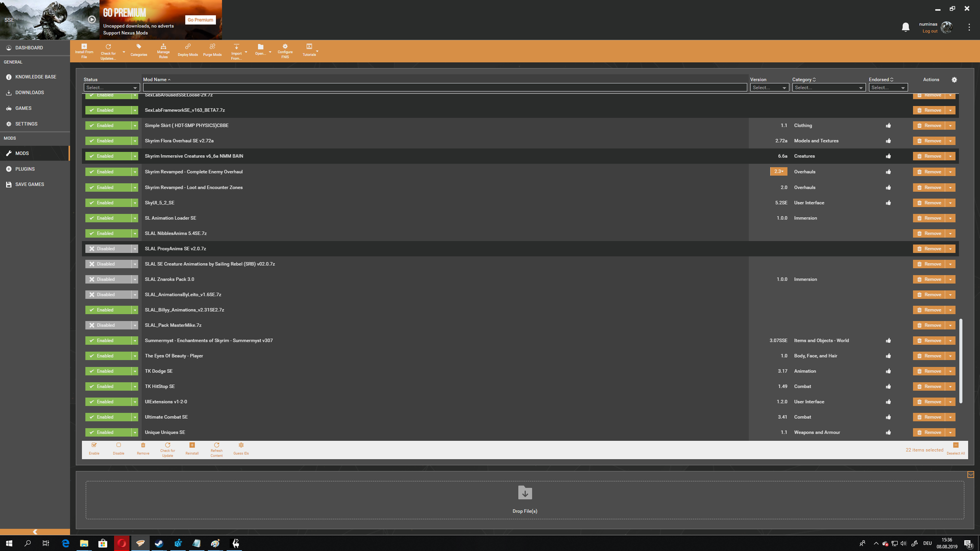The width and height of the screenshot is (980, 551).
Task: Expand status dropdown arrow for SL Animation Loader SE
Action: tap(135, 218)
